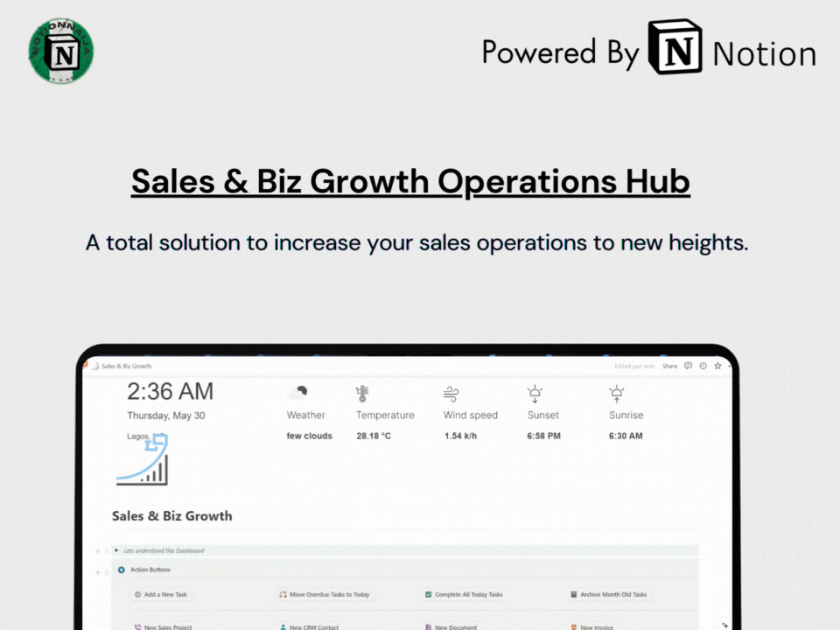Click the 'Action Buttons' callout label
This screenshot has height=630, width=840.
tap(150, 570)
